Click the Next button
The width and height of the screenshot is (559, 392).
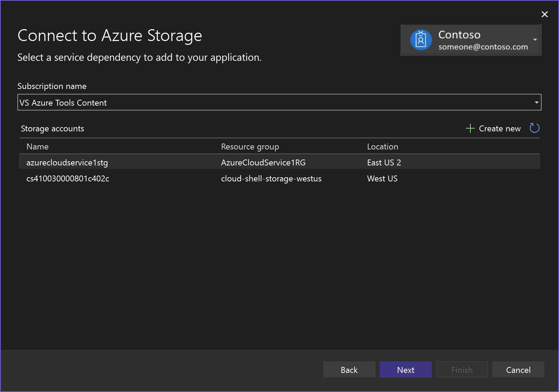(x=405, y=369)
